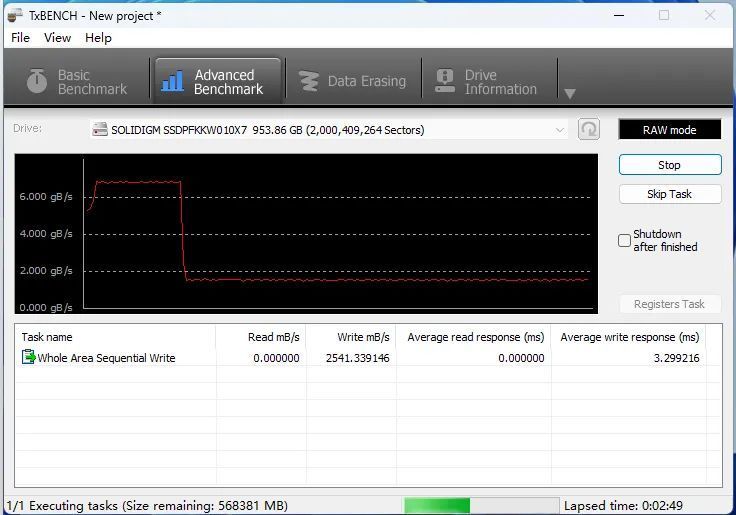Click the drive icon in drive selector
This screenshot has width=736, height=515.
100,130
